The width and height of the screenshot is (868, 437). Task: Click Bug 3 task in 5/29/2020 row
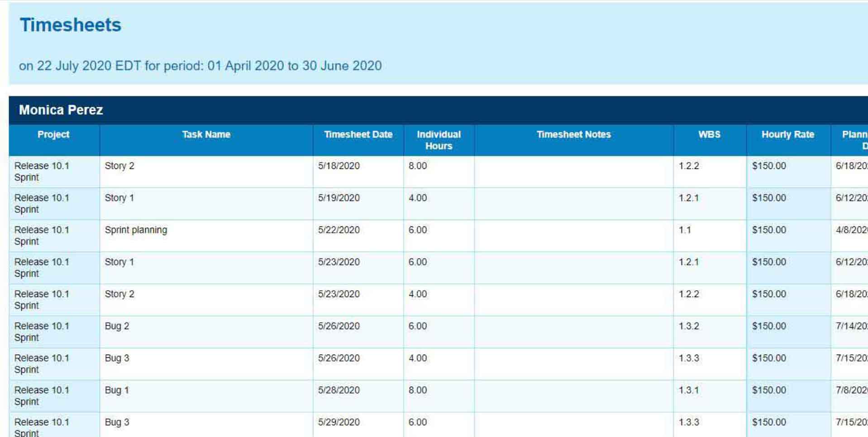click(117, 423)
